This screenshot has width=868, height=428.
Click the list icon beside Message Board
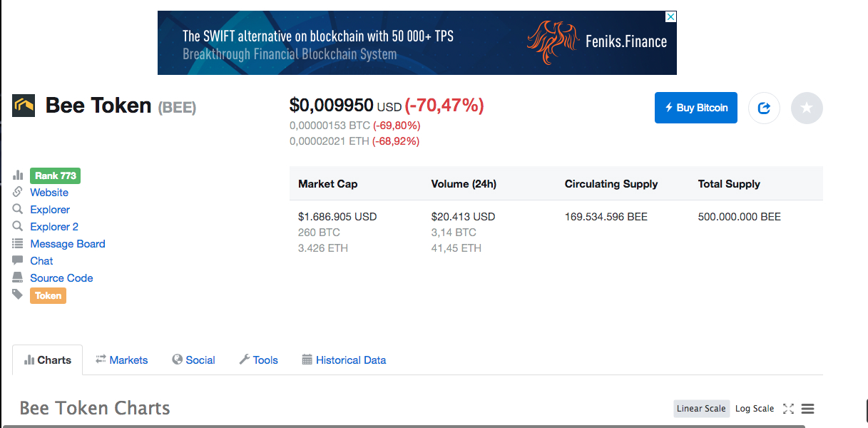coord(18,244)
